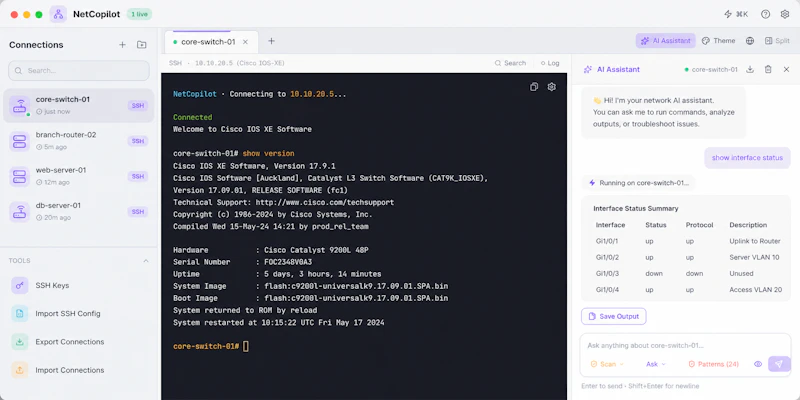This screenshot has height=400, width=800.
Task: Open the Ask mode dropdown
Action: pos(656,364)
